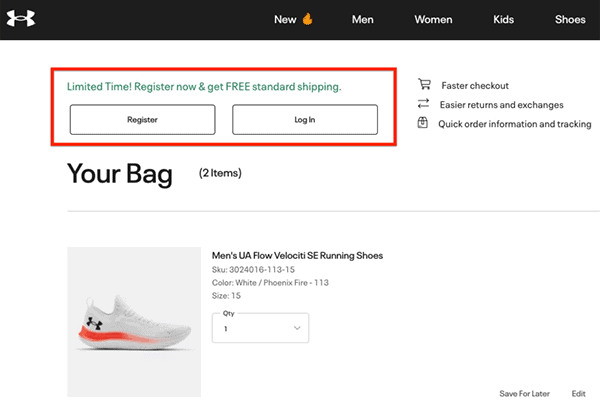
Task: Click Quick order information and tracking text
Action: tap(515, 124)
